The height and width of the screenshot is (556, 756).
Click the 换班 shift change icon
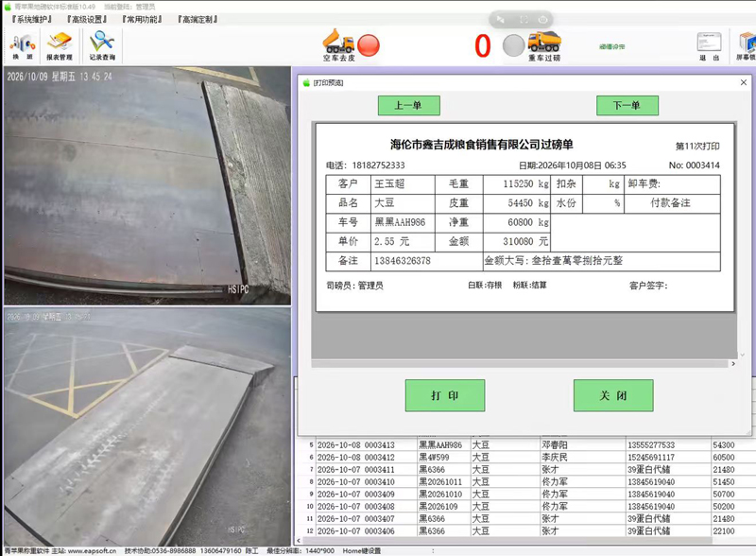(x=22, y=46)
